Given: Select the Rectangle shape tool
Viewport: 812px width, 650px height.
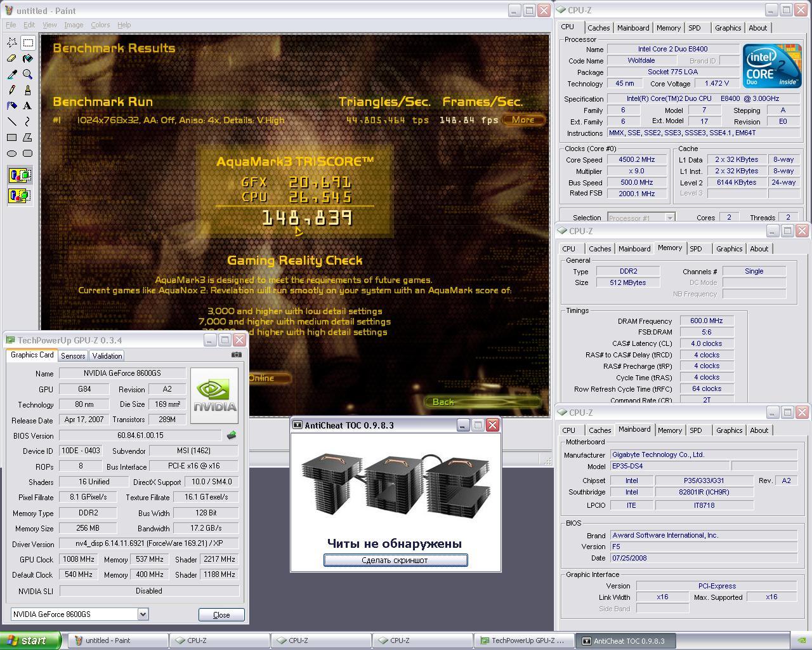Looking at the screenshot, I should click(12, 137).
